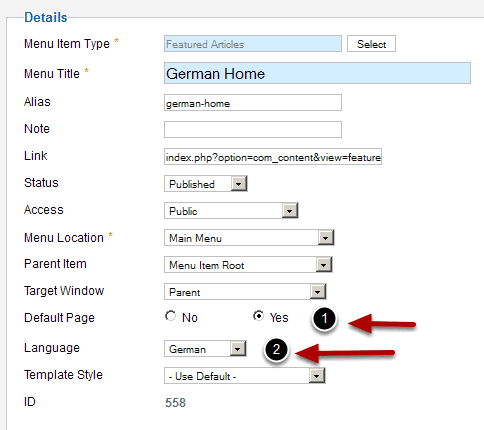Open the Template Style dropdown

(244, 376)
